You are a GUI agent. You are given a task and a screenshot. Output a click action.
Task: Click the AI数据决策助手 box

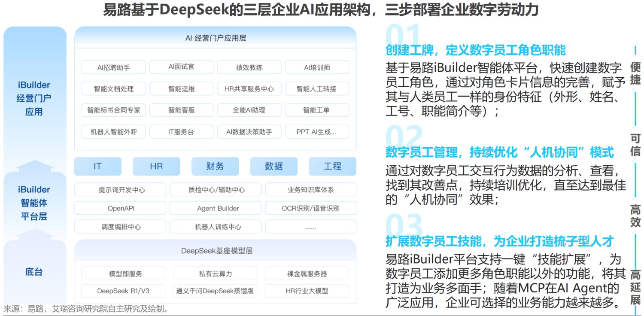coord(249,132)
